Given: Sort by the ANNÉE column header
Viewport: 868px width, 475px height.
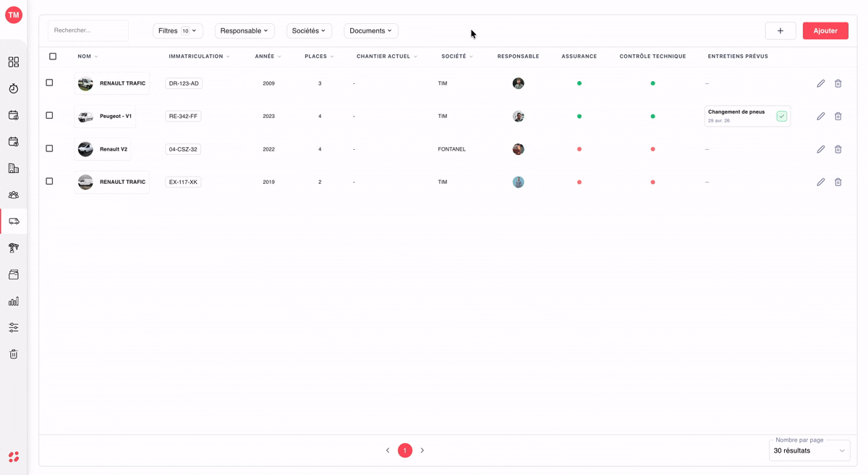Looking at the screenshot, I should pyautogui.click(x=268, y=56).
